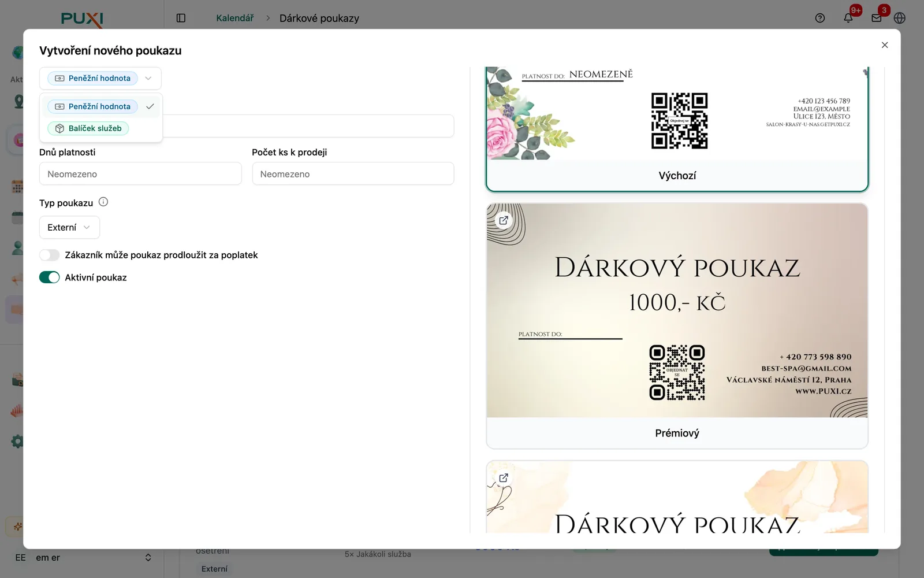
Task: Open the language globe icon
Action: (x=899, y=18)
